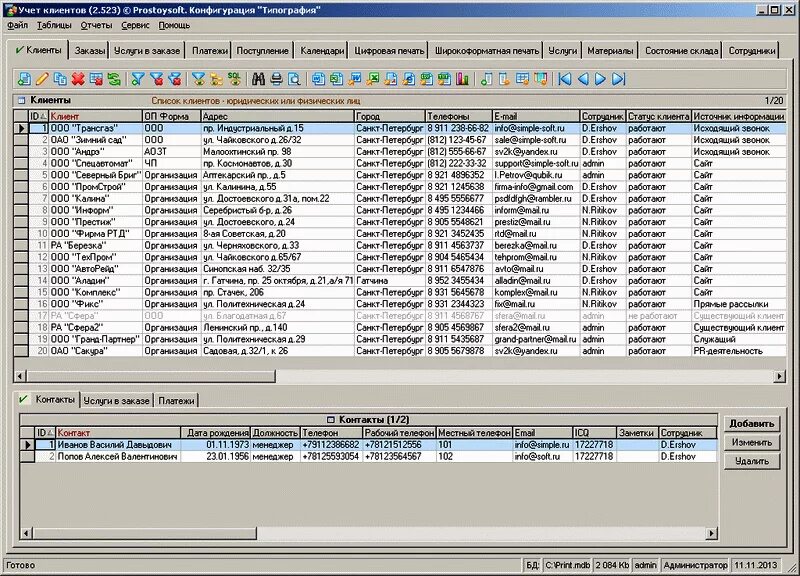Select the client row ООО "Андрэ"
Image resolution: width=800 pixels, height=576 pixels.
click(x=407, y=152)
